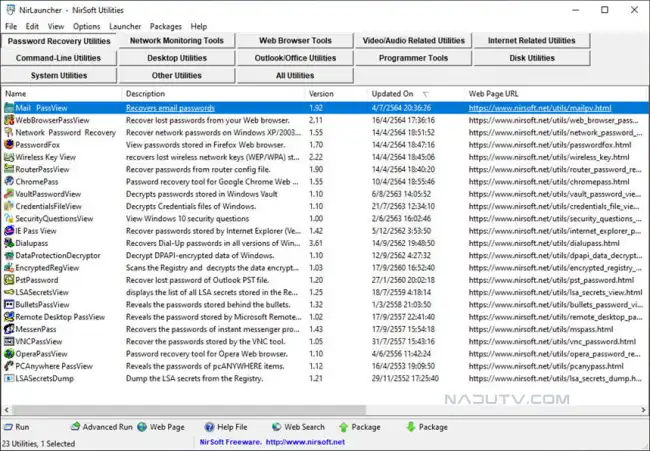Screen dimensions: 650x451
Task: Switch to Web Browser Tools tab
Action: coord(295,41)
